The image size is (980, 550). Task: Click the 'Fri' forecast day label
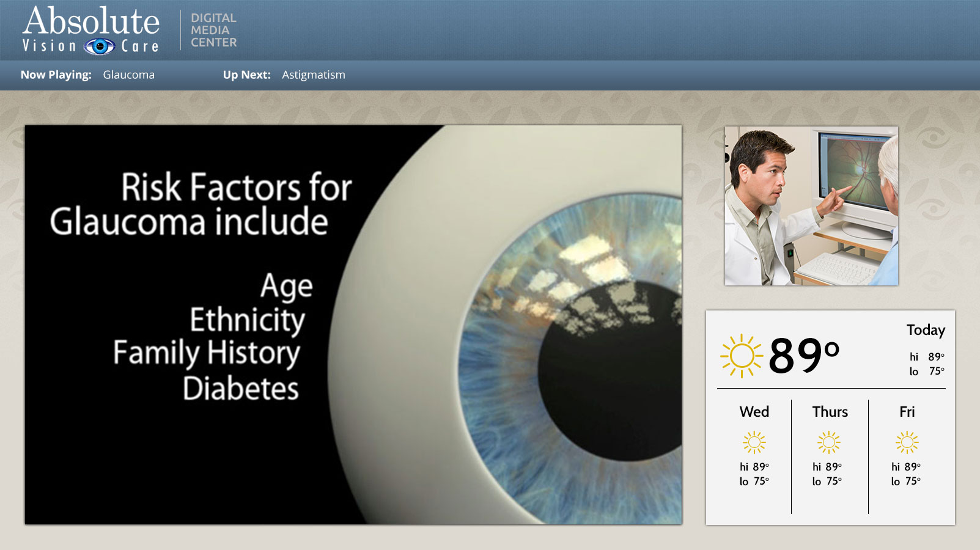pyautogui.click(x=907, y=412)
